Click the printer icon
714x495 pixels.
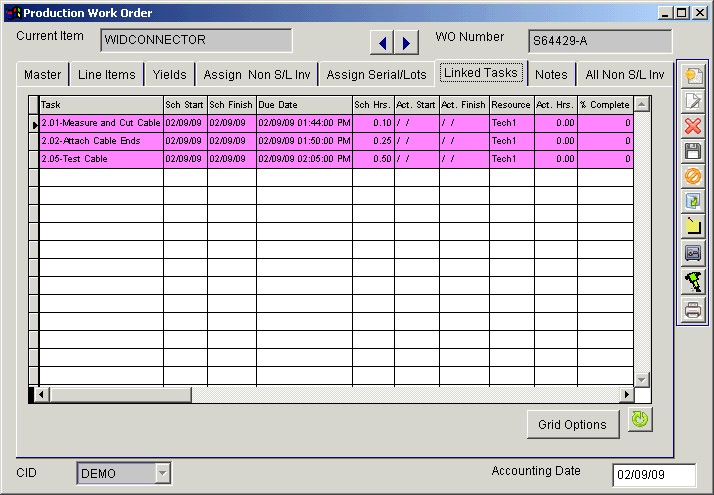point(693,310)
